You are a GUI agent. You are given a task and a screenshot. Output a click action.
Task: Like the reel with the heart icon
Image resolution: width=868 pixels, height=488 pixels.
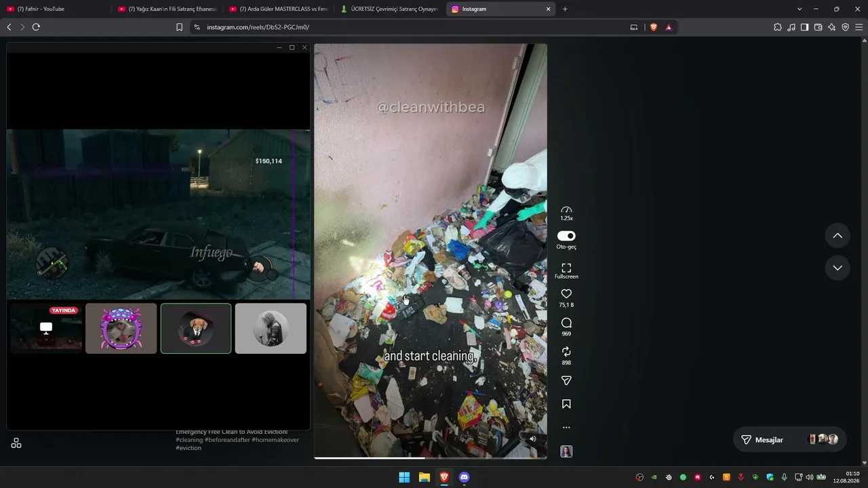point(566,293)
